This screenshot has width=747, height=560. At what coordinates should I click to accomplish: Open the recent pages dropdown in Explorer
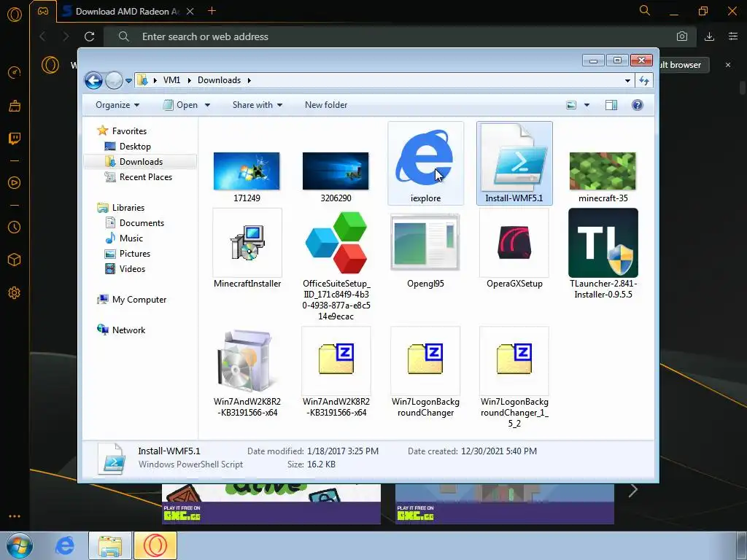click(128, 81)
